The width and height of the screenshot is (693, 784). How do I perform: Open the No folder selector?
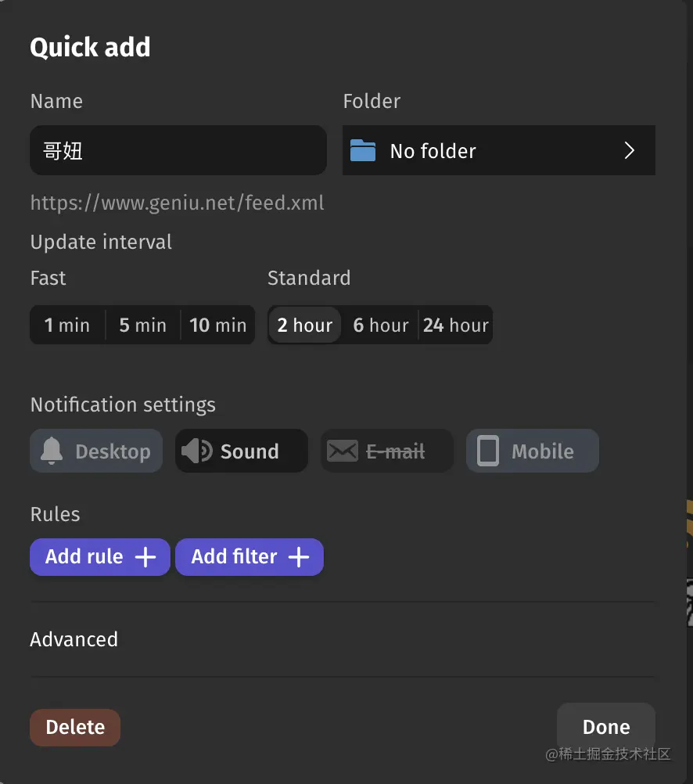click(499, 150)
